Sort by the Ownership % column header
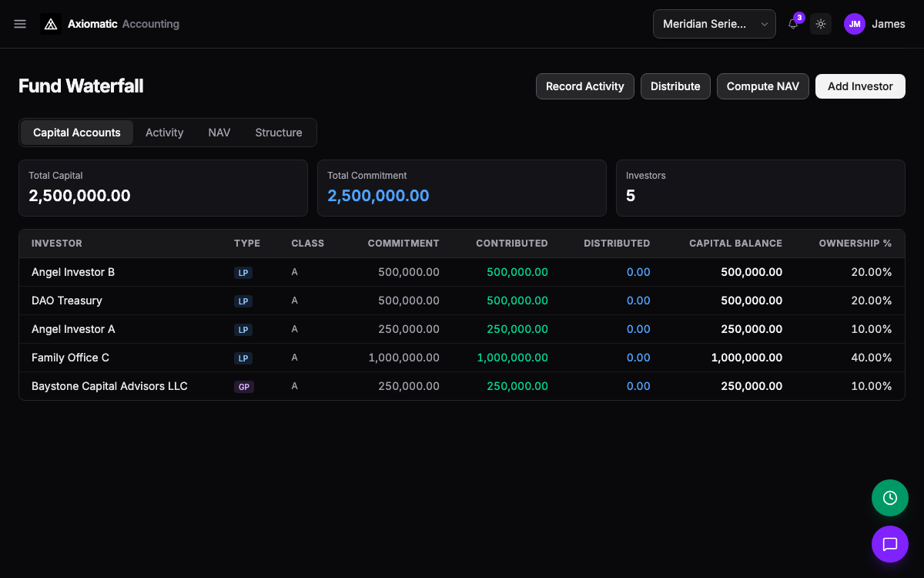Screen dimensions: 924x578 pyautogui.click(x=855, y=244)
